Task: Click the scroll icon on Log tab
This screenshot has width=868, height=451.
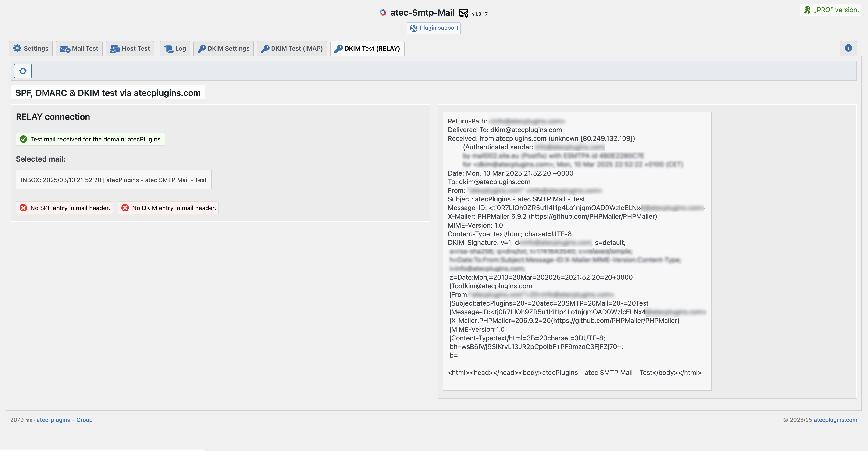Action: 168,49
